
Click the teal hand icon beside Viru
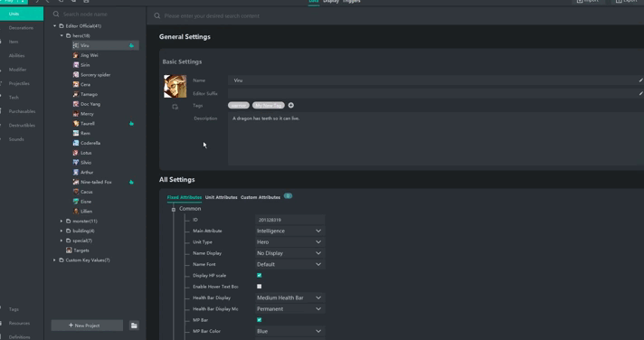(x=131, y=45)
